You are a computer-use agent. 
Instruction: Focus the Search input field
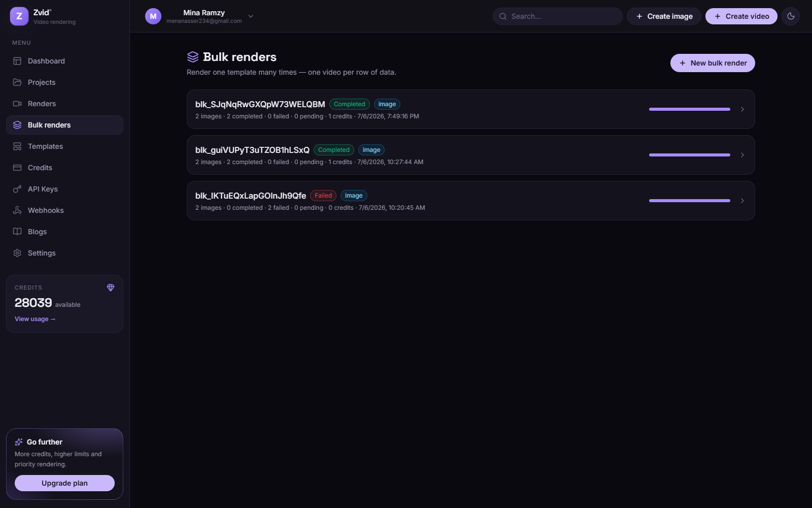[x=557, y=16]
